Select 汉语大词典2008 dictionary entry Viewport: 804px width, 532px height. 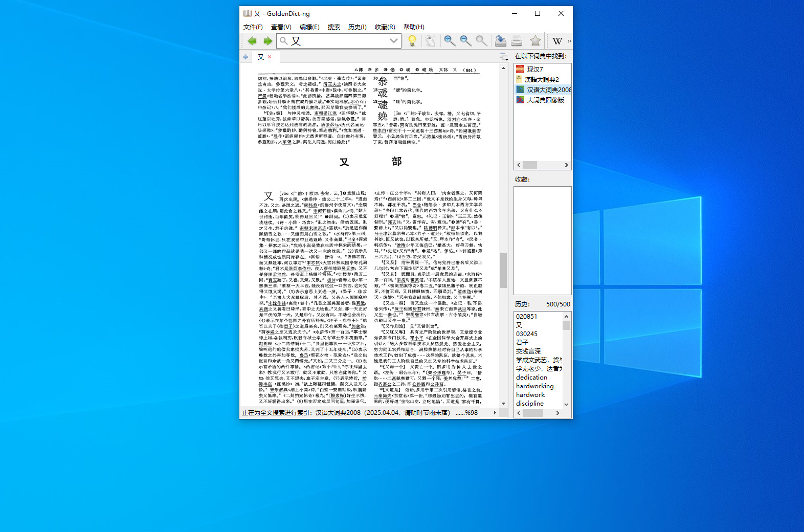543,90
